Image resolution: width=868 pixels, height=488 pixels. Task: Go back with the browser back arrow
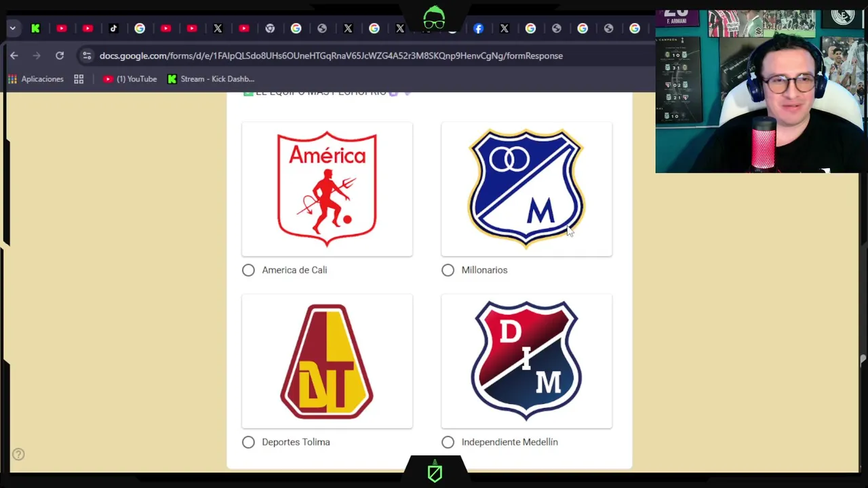14,56
